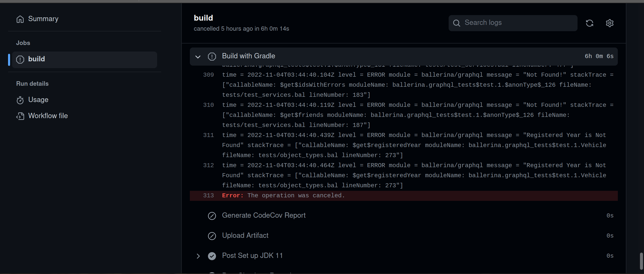Image resolution: width=644 pixels, height=274 pixels.
Task: Open the Usage details page
Action: [38, 100]
